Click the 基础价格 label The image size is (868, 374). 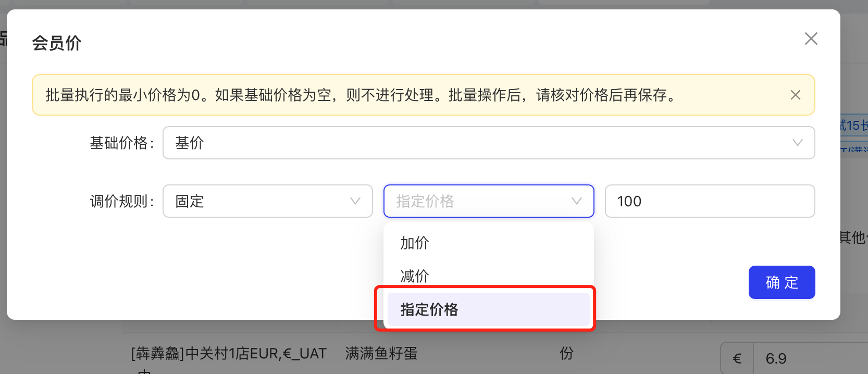point(122,143)
